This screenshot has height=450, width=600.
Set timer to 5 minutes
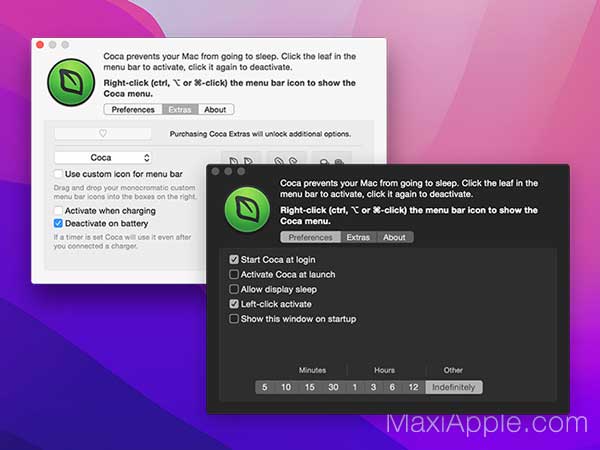tap(265, 387)
